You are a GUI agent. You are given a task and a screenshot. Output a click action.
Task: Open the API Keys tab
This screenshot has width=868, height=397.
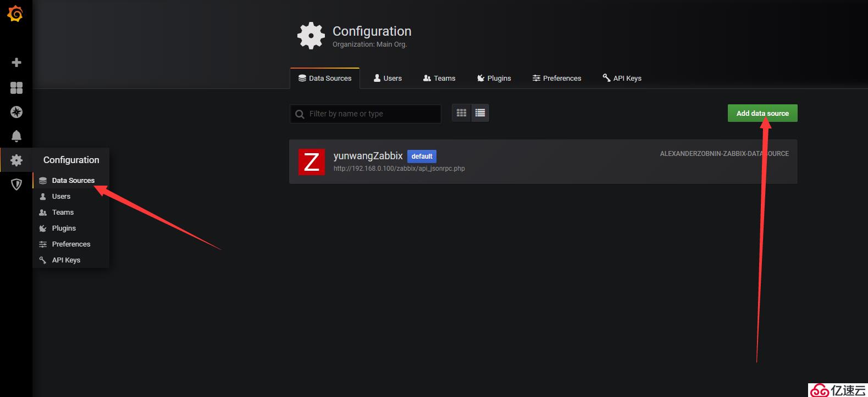click(622, 78)
